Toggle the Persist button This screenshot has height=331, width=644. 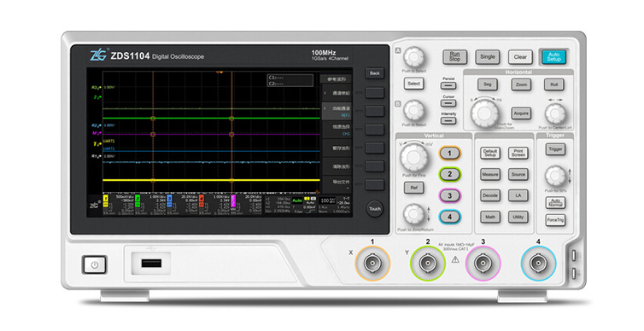coord(448,85)
